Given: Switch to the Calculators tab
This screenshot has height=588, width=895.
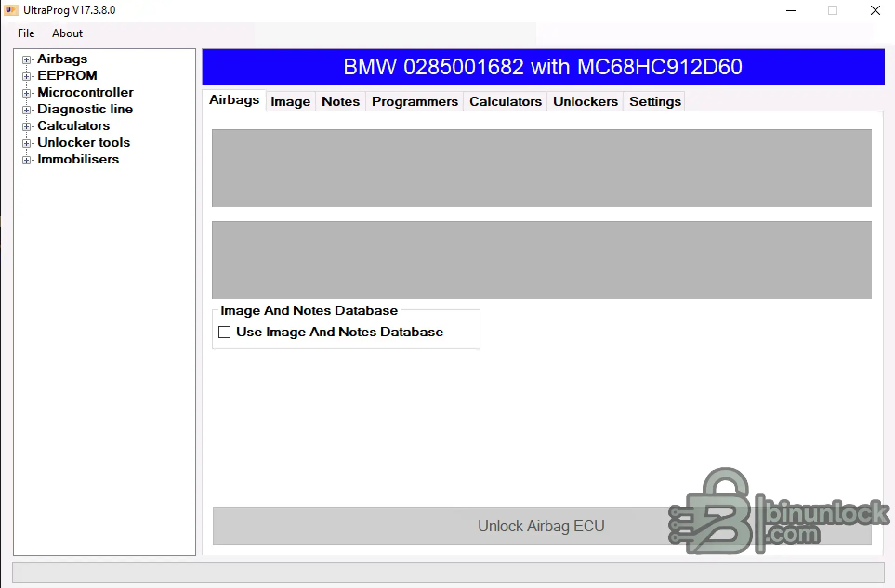Looking at the screenshot, I should pyautogui.click(x=506, y=102).
